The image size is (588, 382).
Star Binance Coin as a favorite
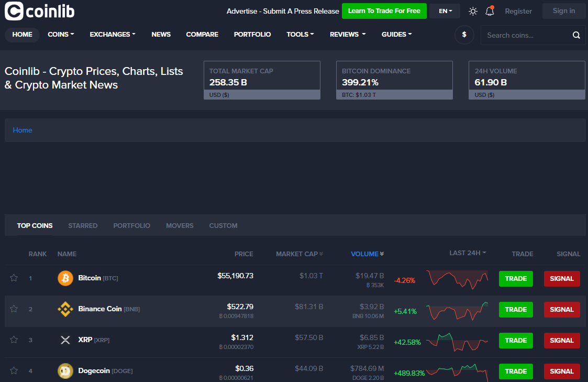tap(14, 309)
